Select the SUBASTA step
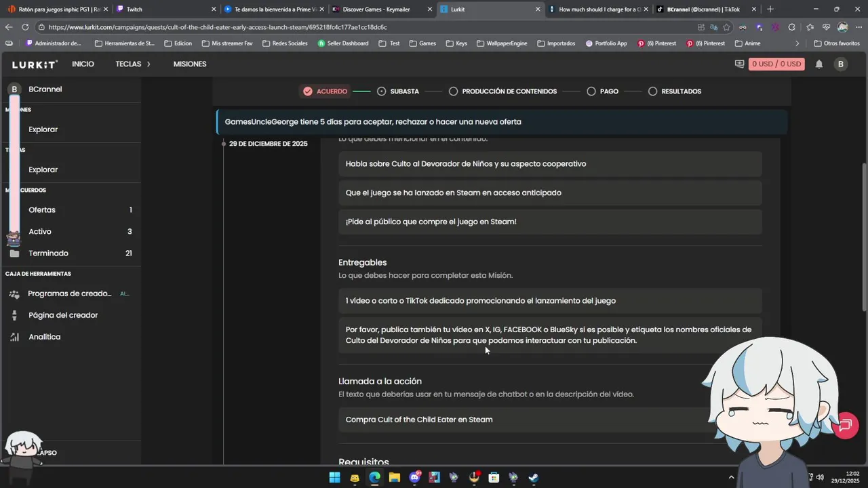Screen dimensions: 868x488 [398, 91]
